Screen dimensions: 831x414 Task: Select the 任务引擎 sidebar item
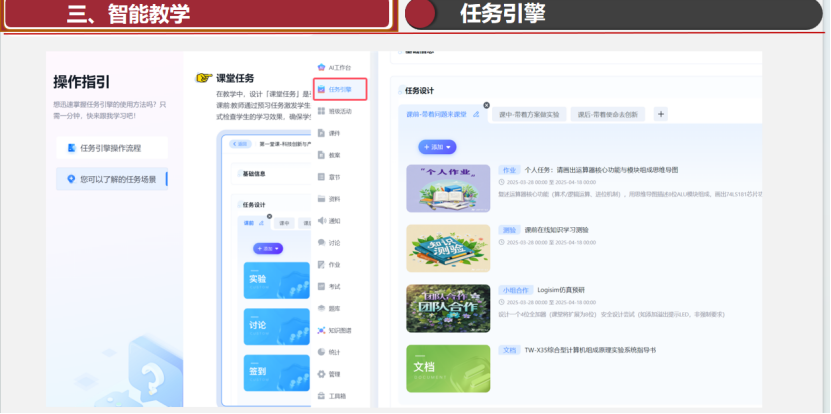click(340, 89)
